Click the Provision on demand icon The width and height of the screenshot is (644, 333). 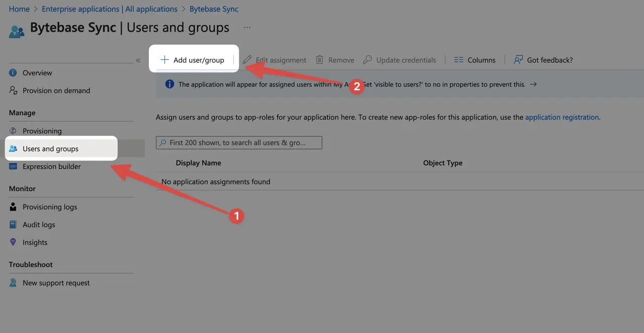(14, 90)
